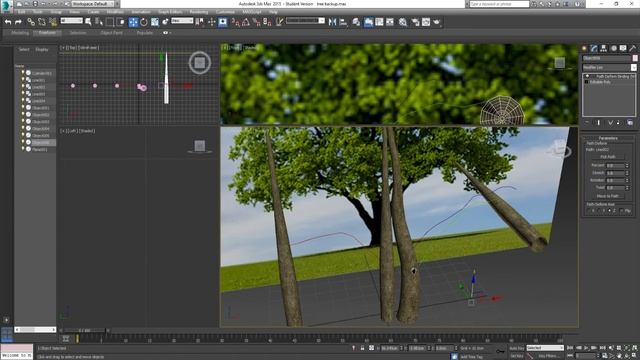Open the Named Selection Sets dropdown
640x360 pixels.
[305, 20]
